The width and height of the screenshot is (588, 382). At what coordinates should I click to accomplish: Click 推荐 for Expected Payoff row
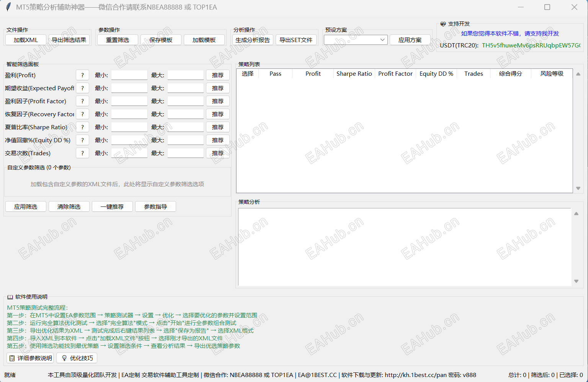pyautogui.click(x=218, y=88)
